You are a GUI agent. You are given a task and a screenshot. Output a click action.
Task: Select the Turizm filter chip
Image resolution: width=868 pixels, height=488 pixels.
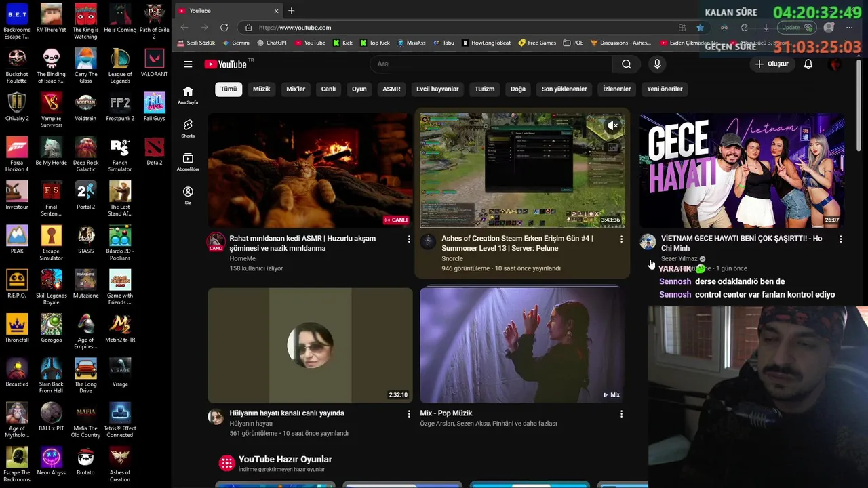pyautogui.click(x=484, y=89)
